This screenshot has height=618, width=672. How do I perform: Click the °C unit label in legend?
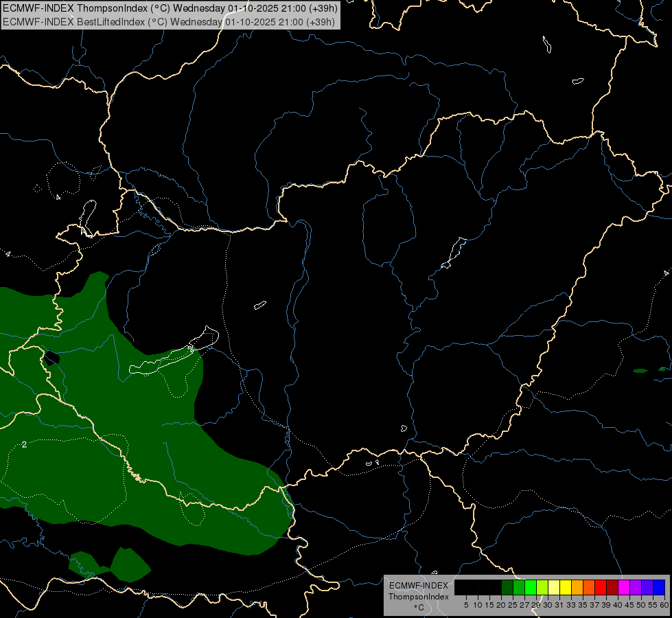pyautogui.click(x=418, y=608)
